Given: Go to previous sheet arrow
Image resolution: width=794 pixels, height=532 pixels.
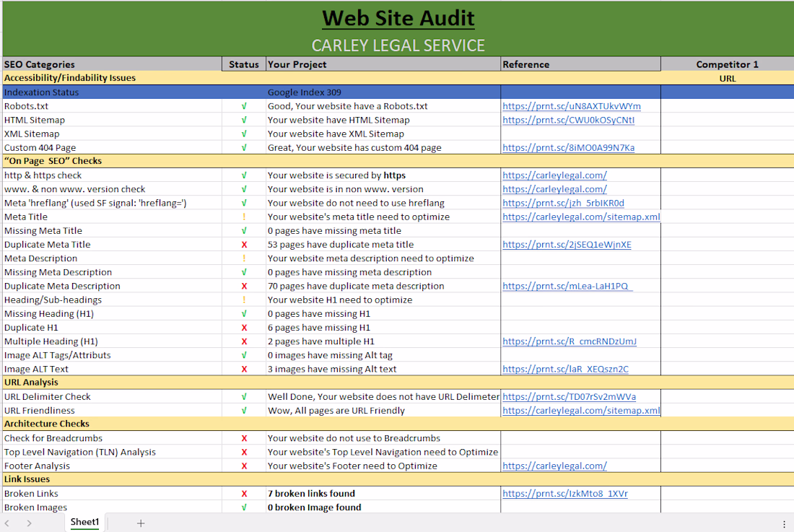Looking at the screenshot, I should (7, 523).
